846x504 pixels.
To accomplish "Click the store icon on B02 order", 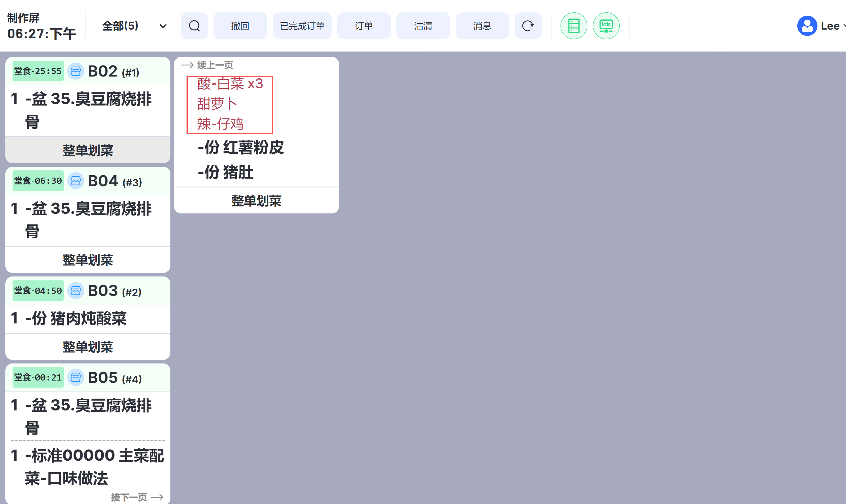I will point(76,71).
